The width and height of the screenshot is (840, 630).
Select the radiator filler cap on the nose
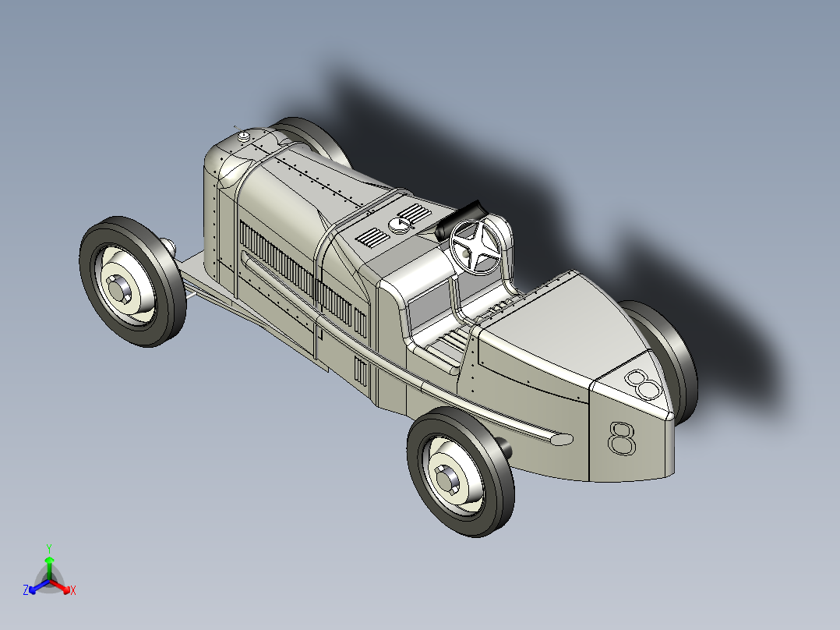244,136
